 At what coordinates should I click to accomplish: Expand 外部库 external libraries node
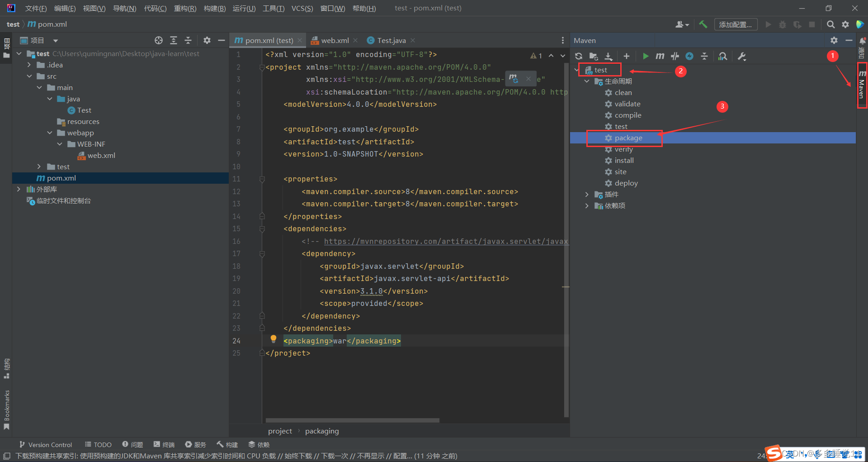click(19, 189)
